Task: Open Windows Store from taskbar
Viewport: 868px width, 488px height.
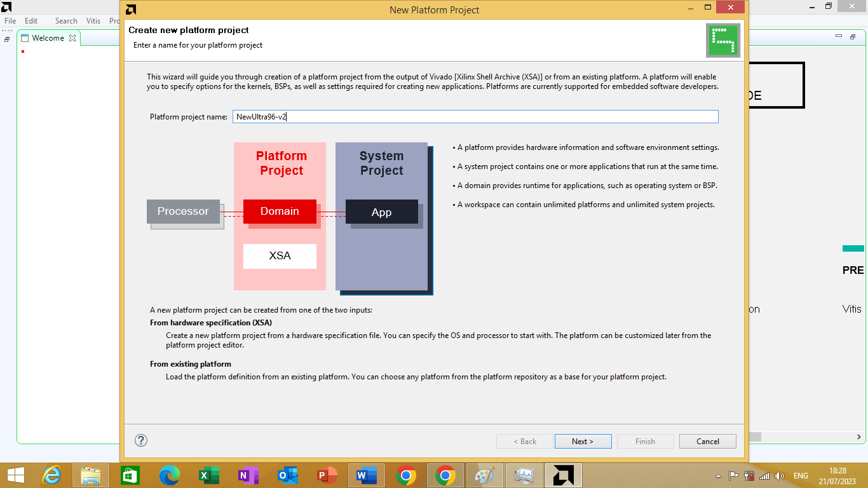Action: (x=130, y=475)
